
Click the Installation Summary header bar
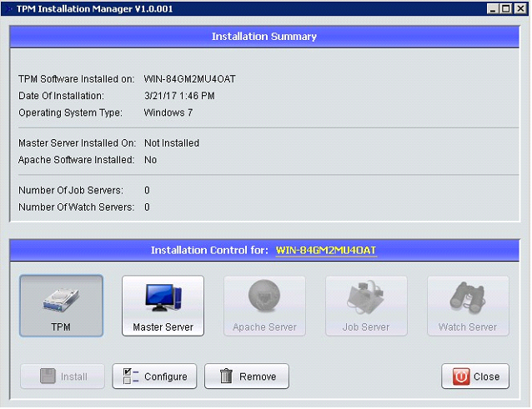[264, 37]
